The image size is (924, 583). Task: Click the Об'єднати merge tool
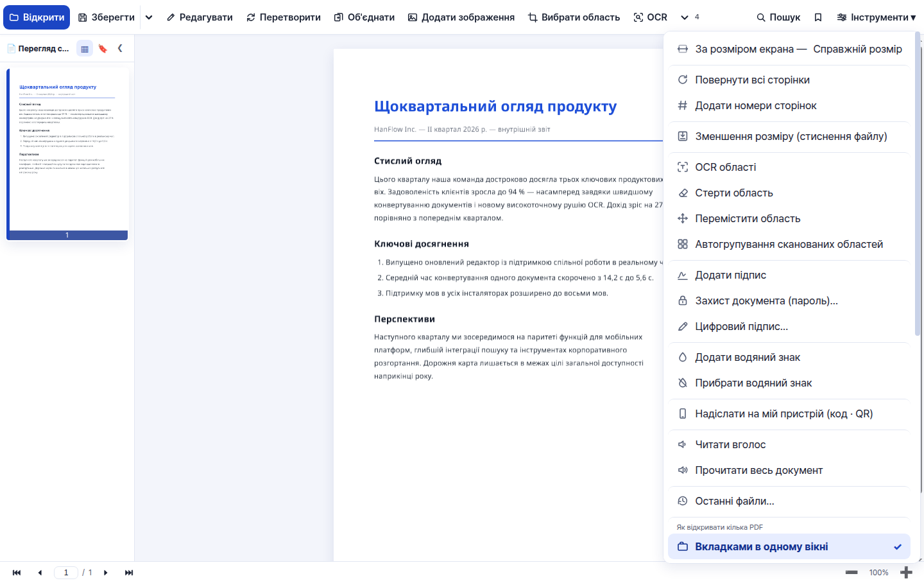pos(364,17)
